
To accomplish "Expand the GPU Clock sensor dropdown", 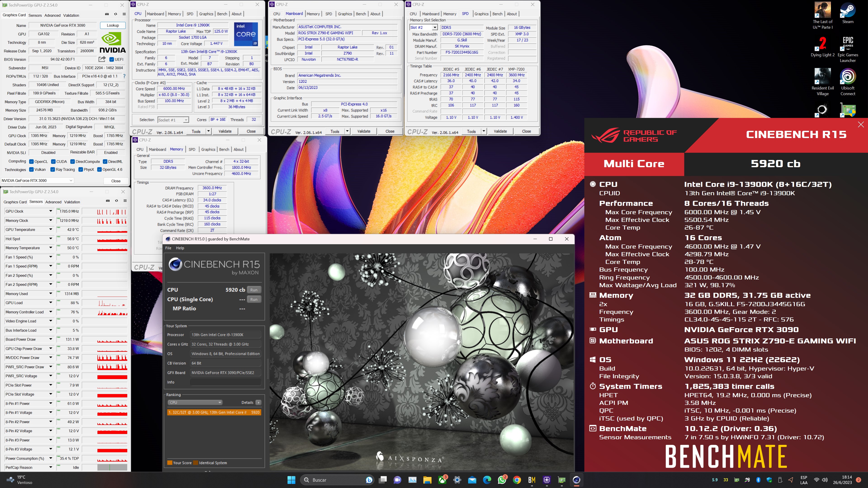I will coord(51,211).
